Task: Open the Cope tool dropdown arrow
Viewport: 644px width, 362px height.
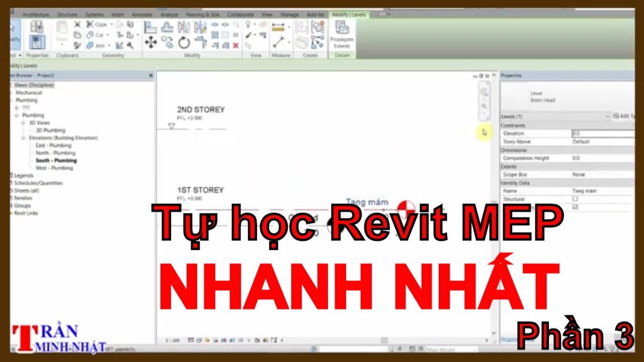Action: click(x=111, y=24)
